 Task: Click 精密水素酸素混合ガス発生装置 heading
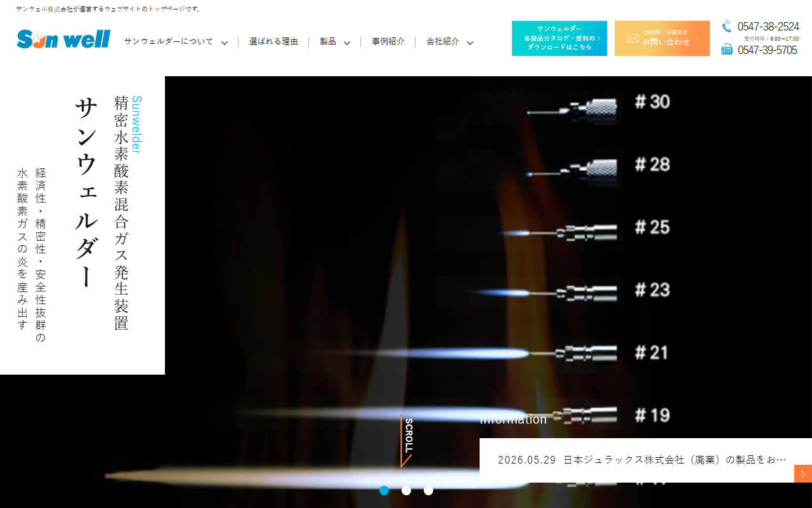coord(121,213)
